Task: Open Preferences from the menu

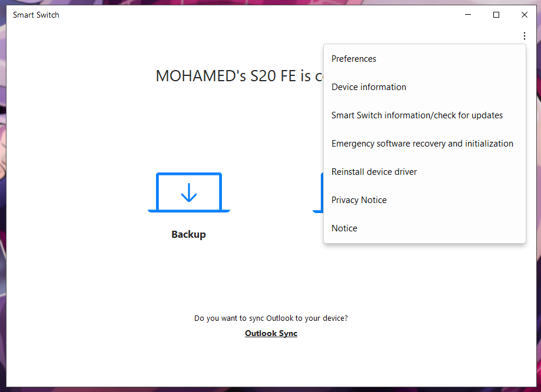Action: click(424, 59)
